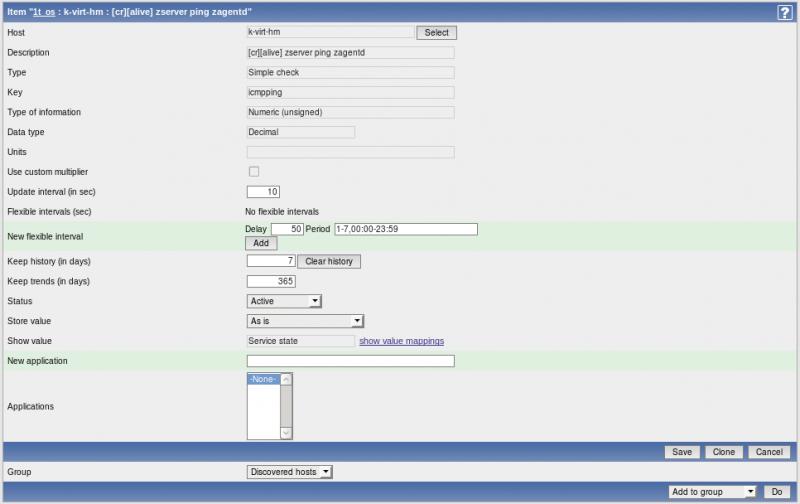
Task: Click the Select host button
Action: pos(436,33)
